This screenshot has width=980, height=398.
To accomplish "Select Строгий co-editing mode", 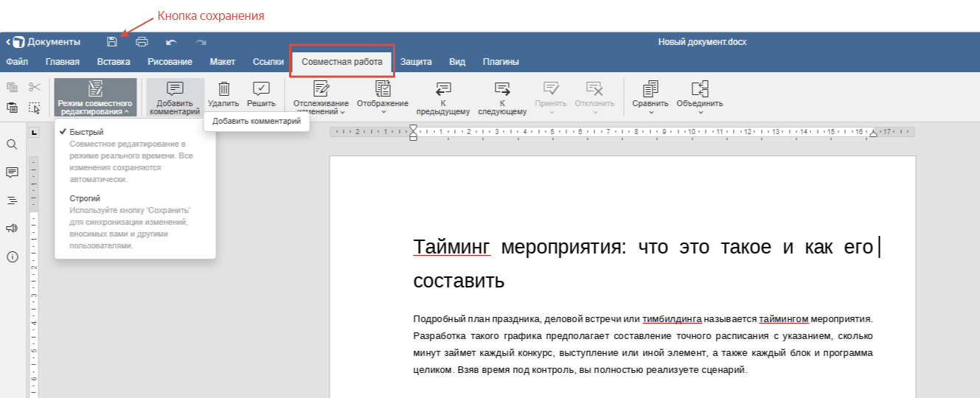I will click(135, 222).
